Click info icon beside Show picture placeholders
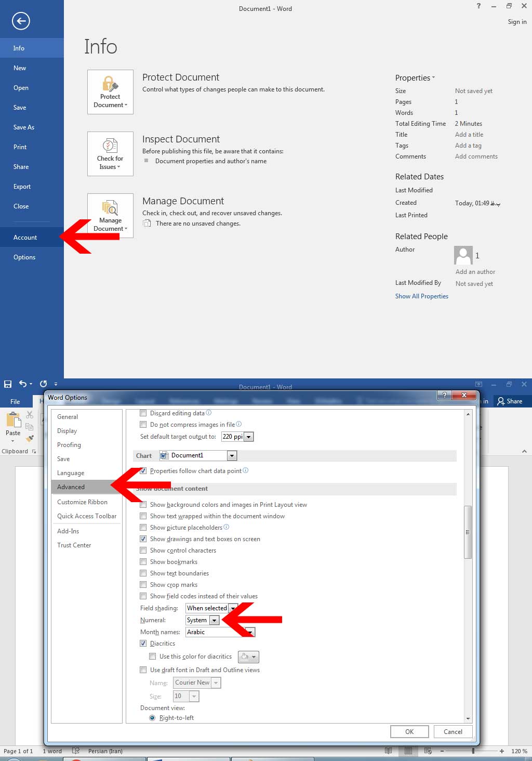Image resolution: width=532 pixels, height=761 pixels. (227, 527)
